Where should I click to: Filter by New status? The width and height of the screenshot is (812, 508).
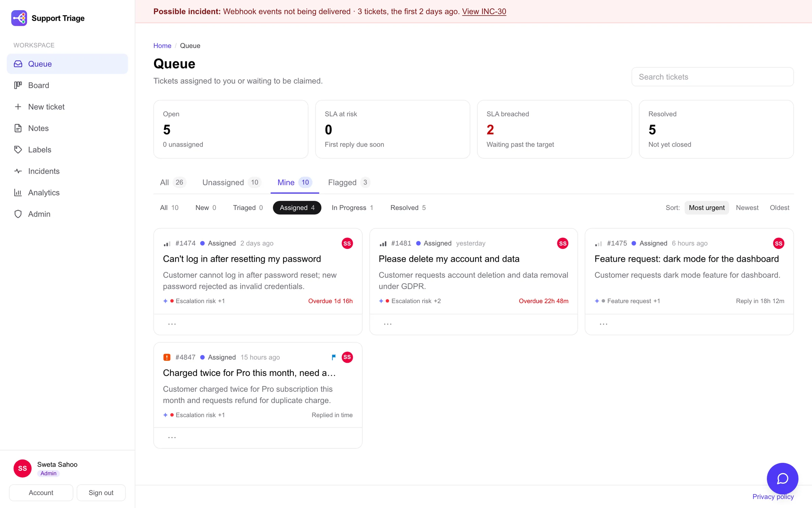pos(206,208)
